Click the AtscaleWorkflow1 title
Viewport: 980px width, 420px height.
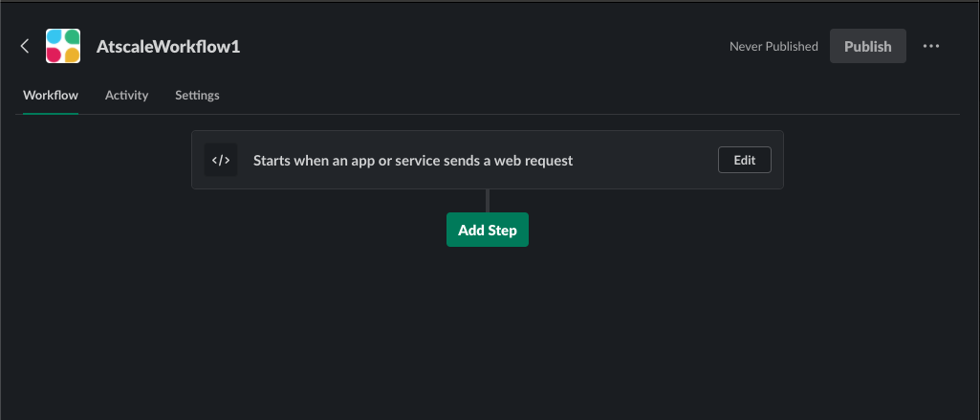coord(168,47)
